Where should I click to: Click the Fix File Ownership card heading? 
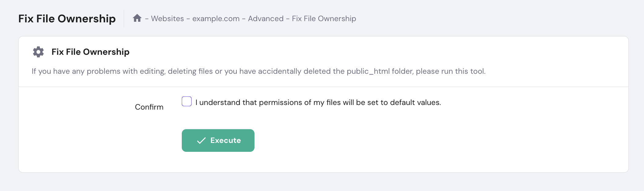point(90,52)
